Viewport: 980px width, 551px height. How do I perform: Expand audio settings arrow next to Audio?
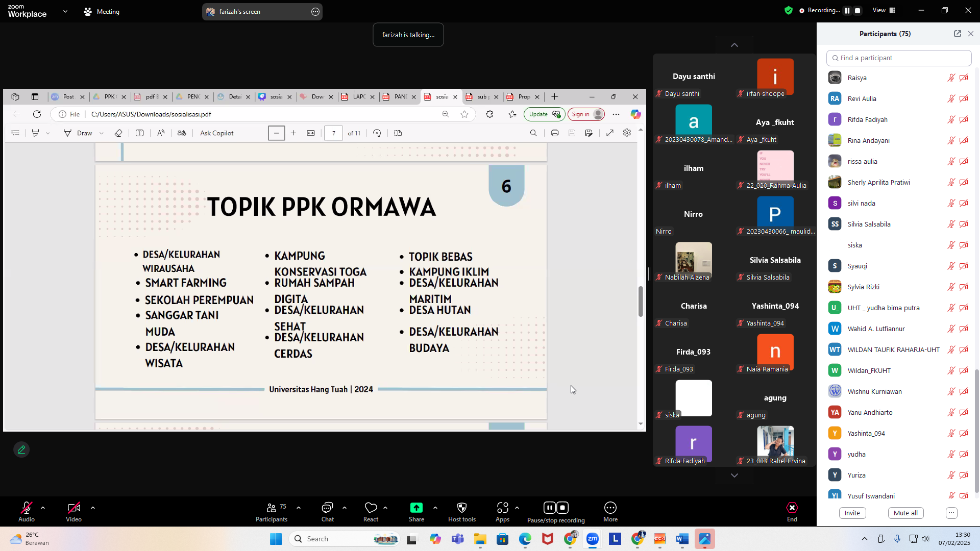43,508
